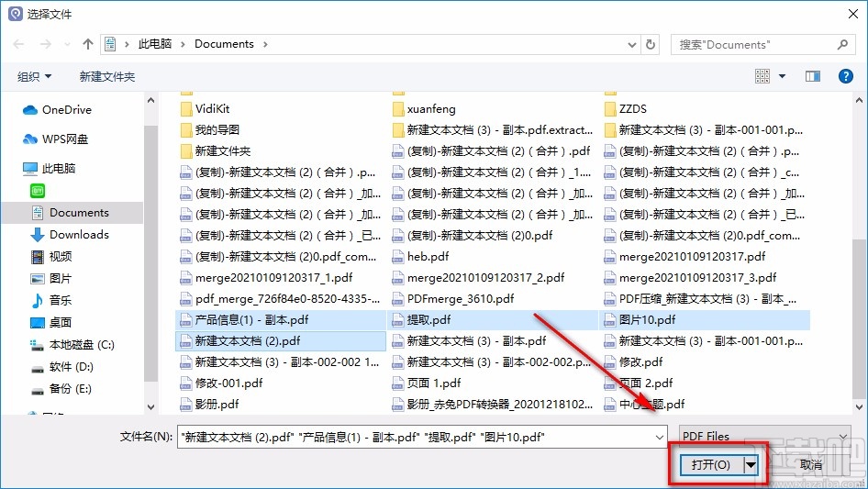Click the search magnifier icon
This screenshot has height=489, width=868.
(842, 44)
